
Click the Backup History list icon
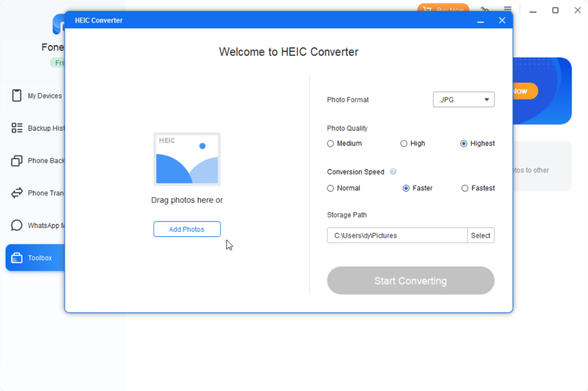[17, 128]
